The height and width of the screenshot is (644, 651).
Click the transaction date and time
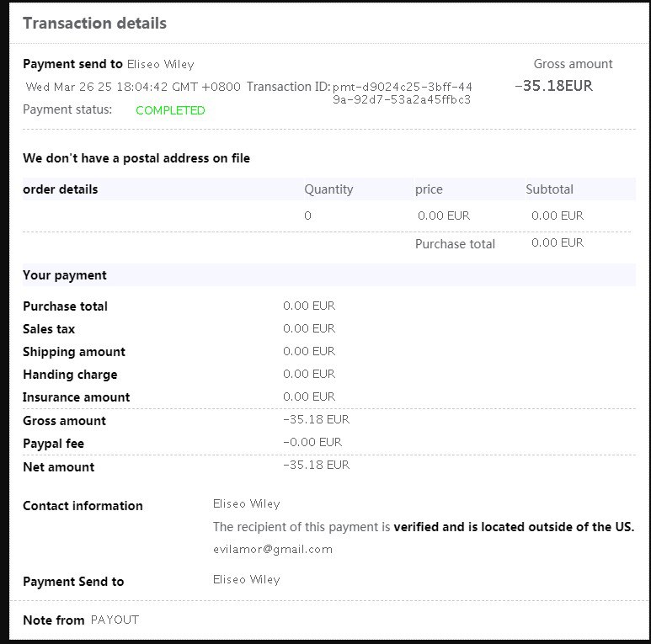coord(133,87)
